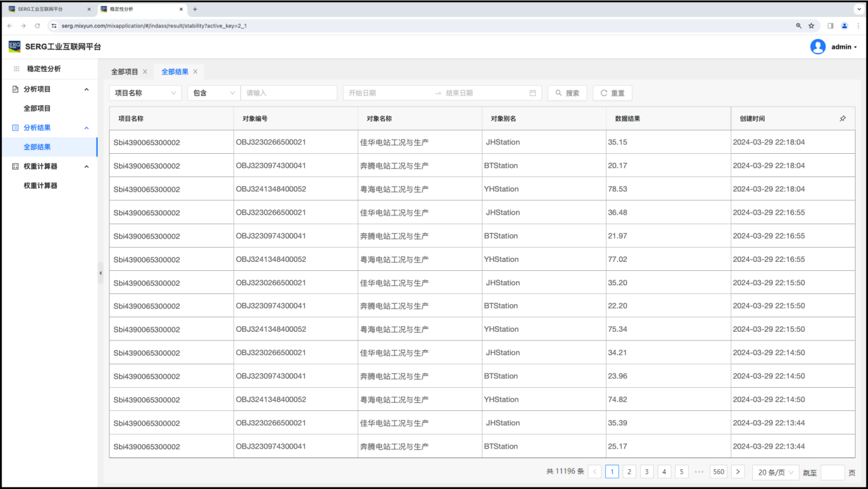Click the calendar icon in date range
This screenshot has width=868, height=489.
point(533,93)
